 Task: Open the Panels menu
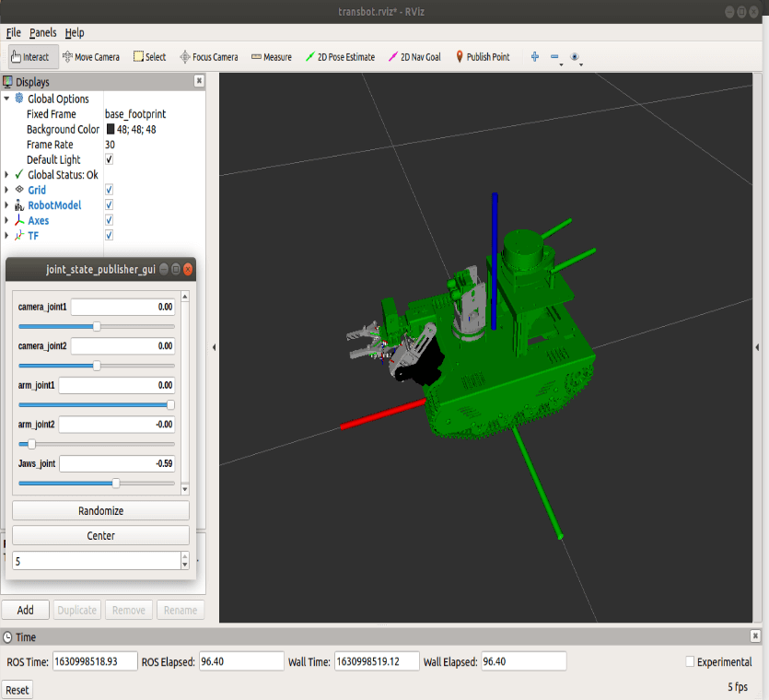tap(42, 33)
